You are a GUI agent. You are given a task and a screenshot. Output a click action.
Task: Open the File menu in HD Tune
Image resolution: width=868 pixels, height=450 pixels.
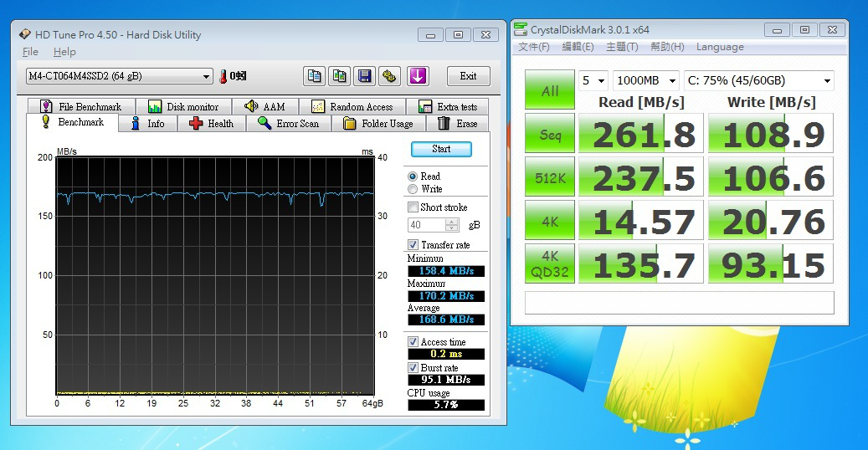pos(30,52)
